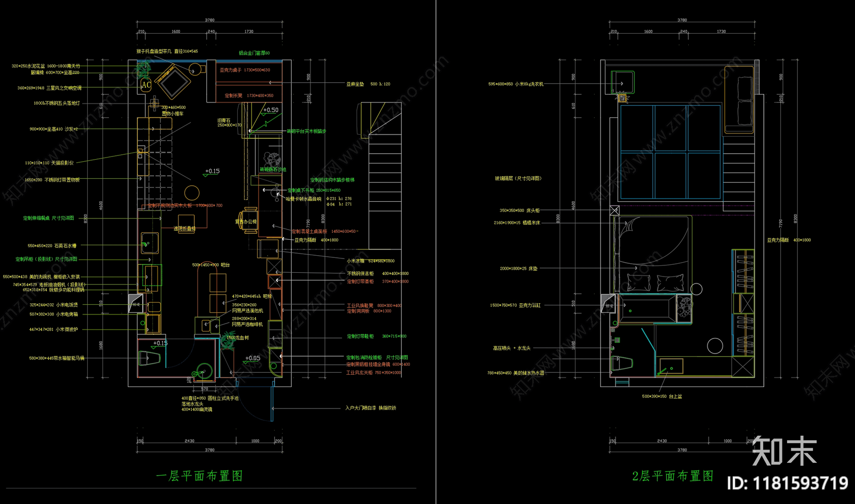Click the 三星风之交响空调 annotation
Viewport: 855px width, 504px height.
[x=49, y=88]
